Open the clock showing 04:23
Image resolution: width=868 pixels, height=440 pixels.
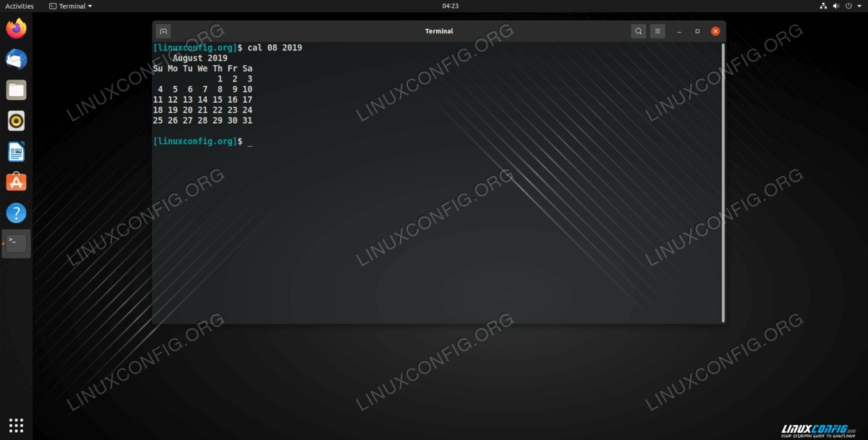450,6
